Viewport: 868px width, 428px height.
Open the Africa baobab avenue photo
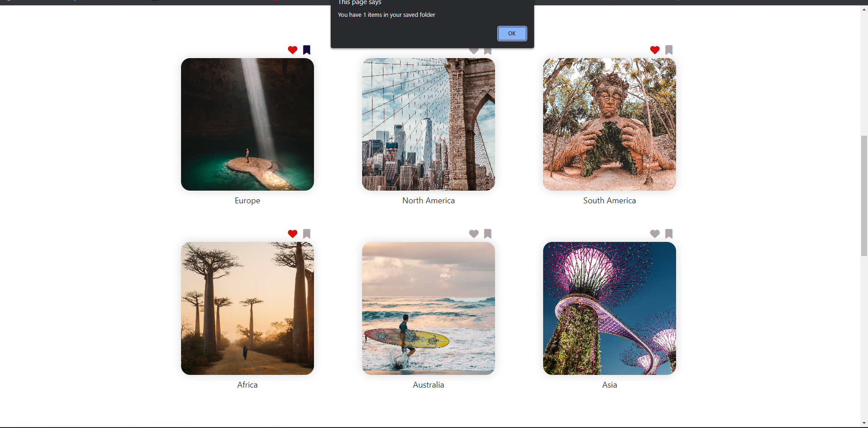click(x=247, y=308)
